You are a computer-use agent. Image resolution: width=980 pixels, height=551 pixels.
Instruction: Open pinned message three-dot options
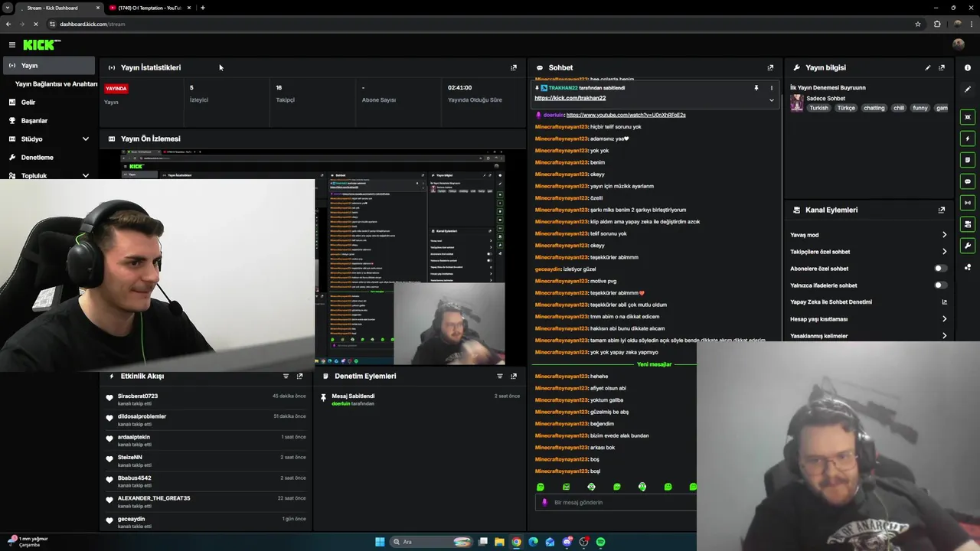771,88
